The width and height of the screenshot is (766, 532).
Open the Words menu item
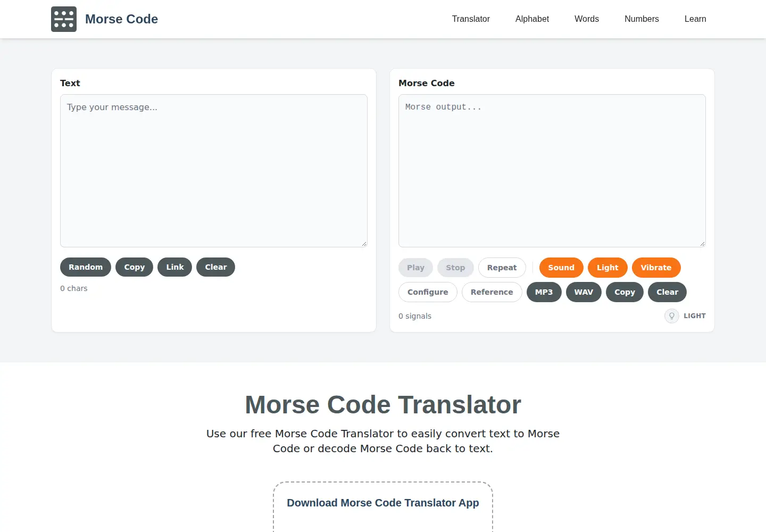(587, 19)
